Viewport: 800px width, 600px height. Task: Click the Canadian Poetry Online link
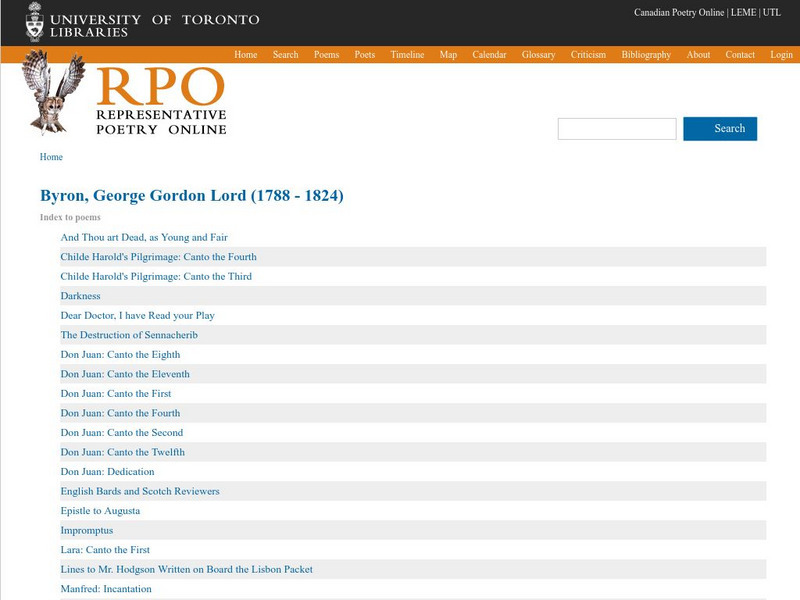pyautogui.click(x=679, y=13)
